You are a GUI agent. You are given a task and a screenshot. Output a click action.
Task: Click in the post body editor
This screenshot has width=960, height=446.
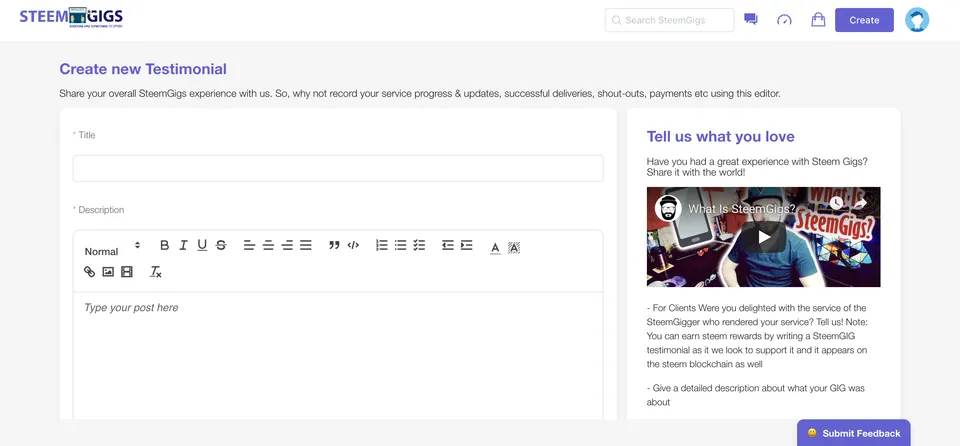point(338,355)
